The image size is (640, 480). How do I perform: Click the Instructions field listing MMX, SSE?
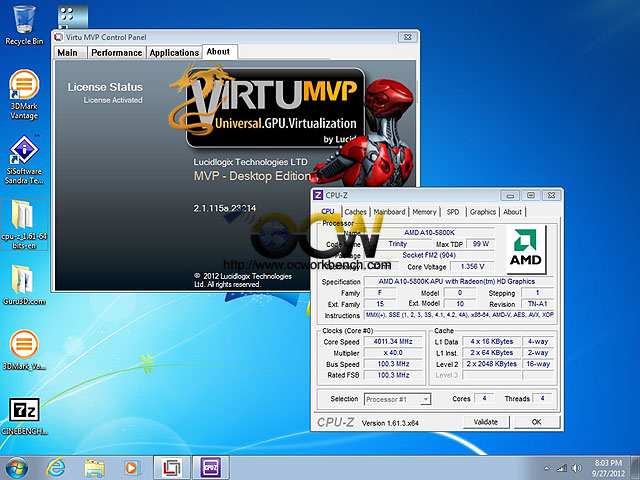click(459, 315)
